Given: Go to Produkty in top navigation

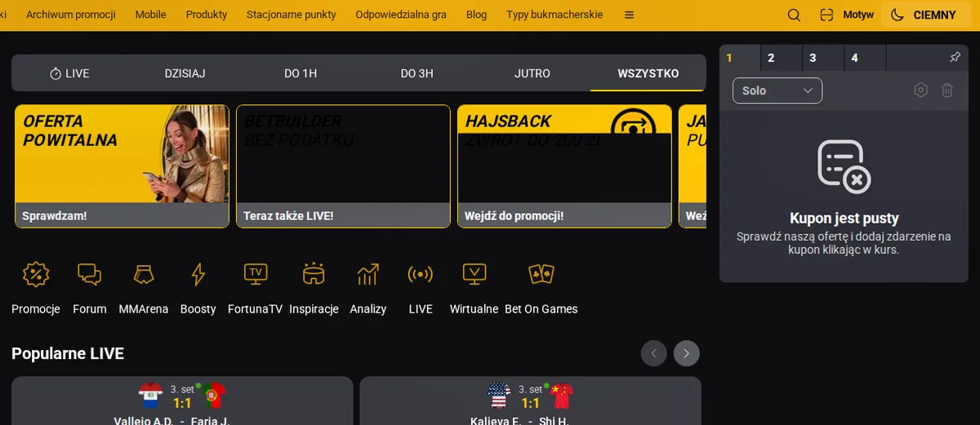Looking at the screenshot, I should pos(207,15).
